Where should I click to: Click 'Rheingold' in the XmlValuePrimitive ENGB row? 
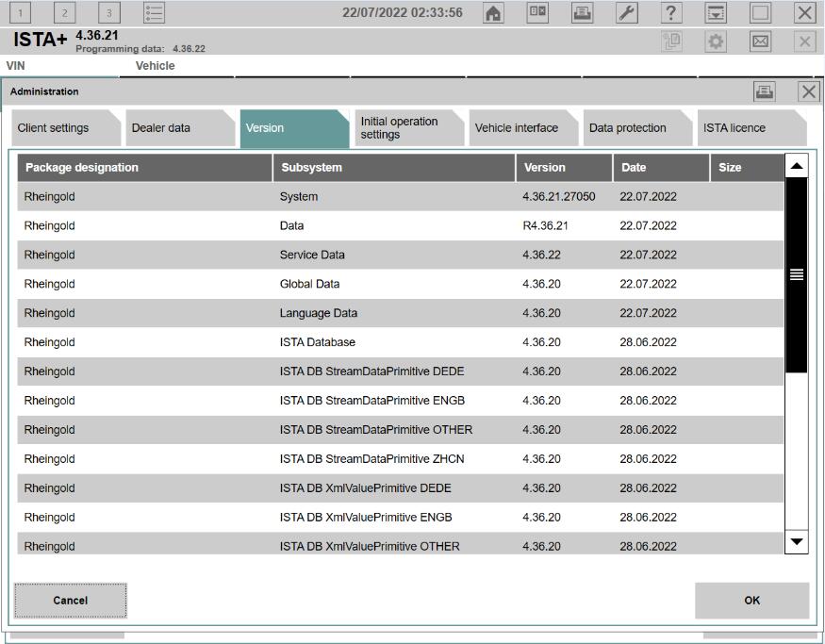[x=49, y=518]
